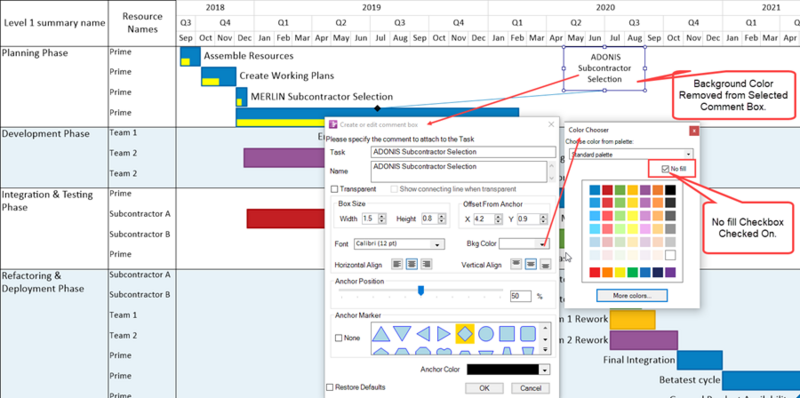Click the Integration & Testing Phase label

click(47, 201)
